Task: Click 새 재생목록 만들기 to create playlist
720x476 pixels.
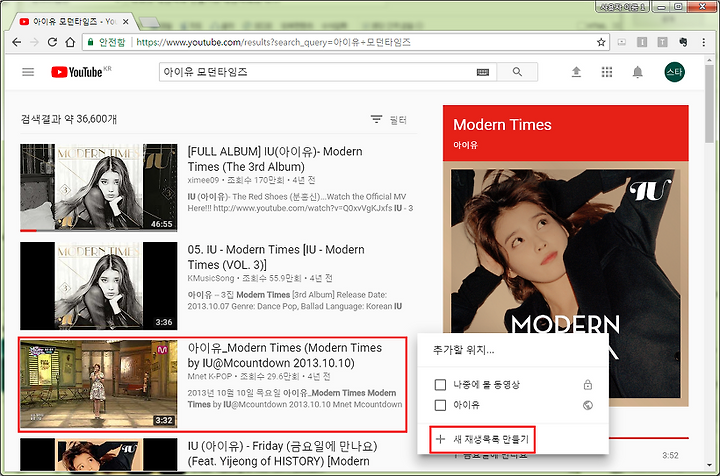Action: (x=482, y=439)
